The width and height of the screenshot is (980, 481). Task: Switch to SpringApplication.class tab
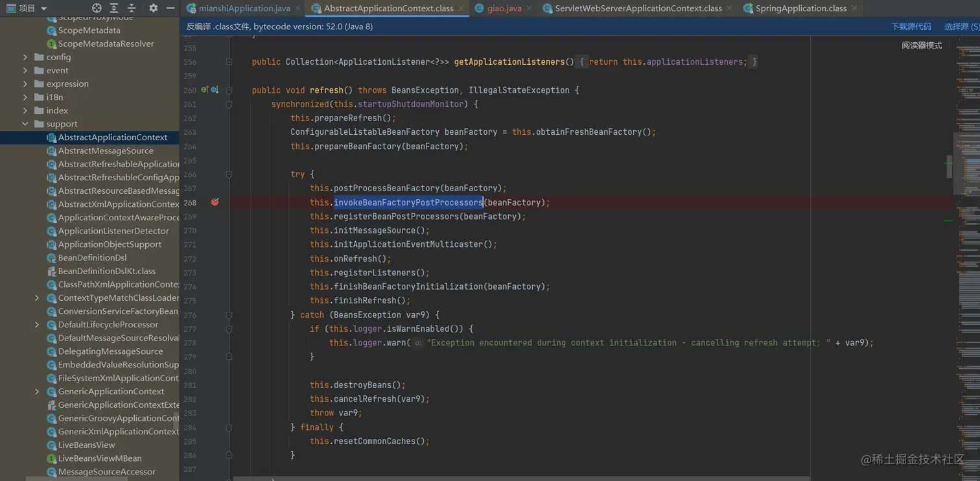click(801, 8)
